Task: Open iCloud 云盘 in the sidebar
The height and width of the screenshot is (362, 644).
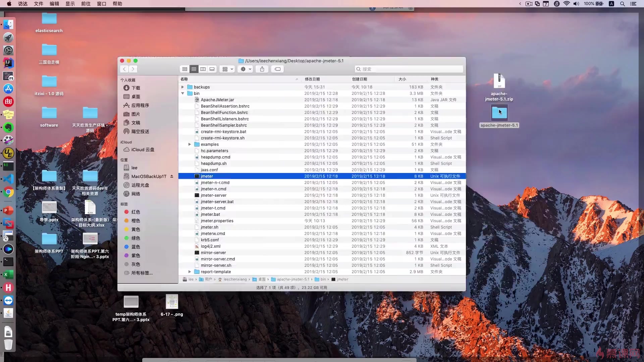Action: pos(143,149)
